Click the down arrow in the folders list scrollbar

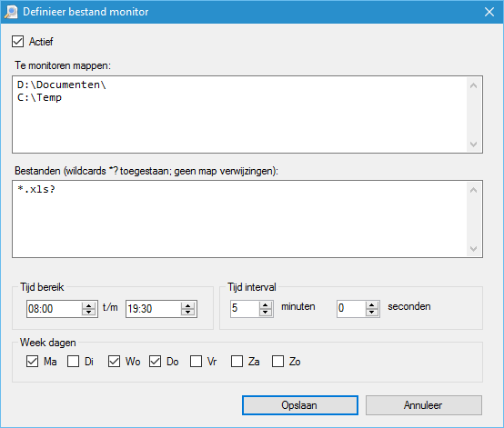pos(473,144)
